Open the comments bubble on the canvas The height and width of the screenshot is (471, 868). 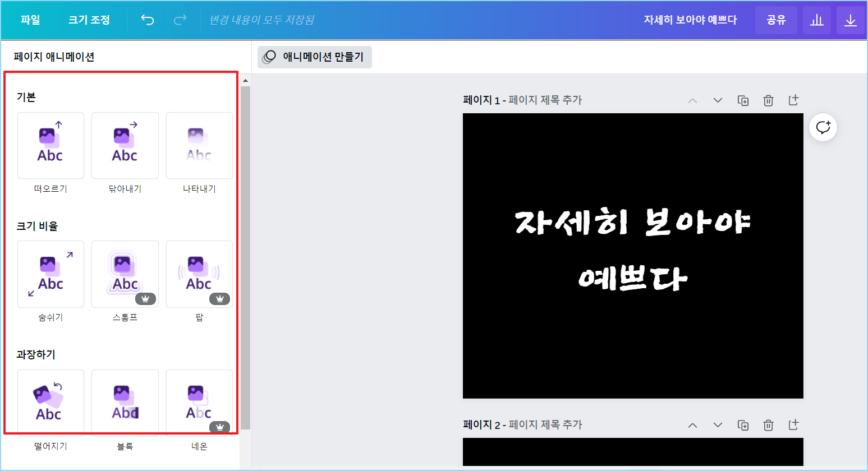click(823, 127)
